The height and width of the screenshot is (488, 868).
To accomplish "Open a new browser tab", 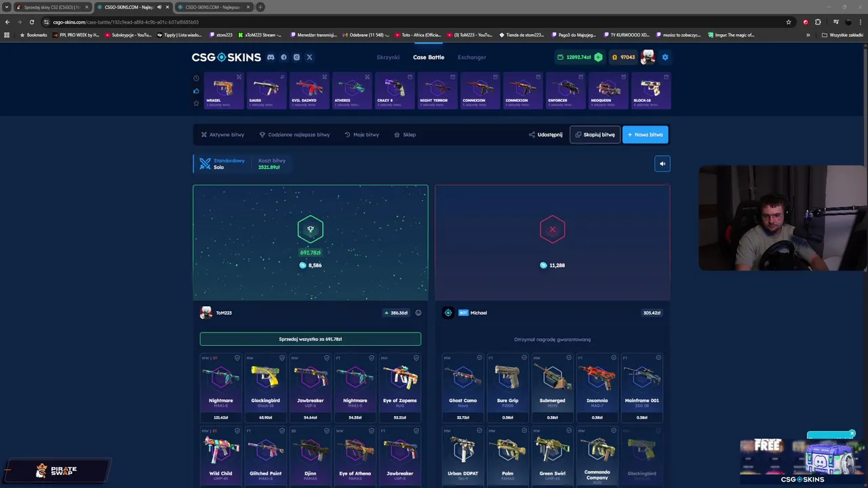I will [x=260, y=7].
